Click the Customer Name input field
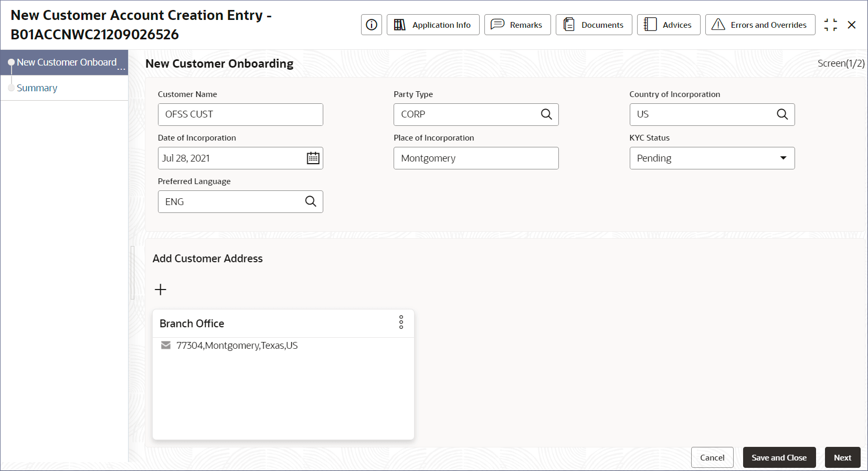Screen dimensions: 868x471 coord(240,114)
